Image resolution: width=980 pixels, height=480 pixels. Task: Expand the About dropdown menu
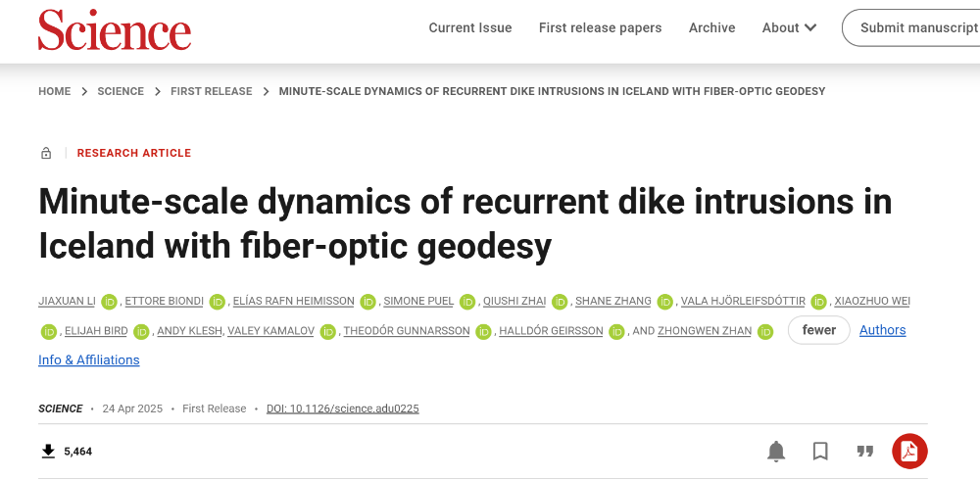pos(789,27)
